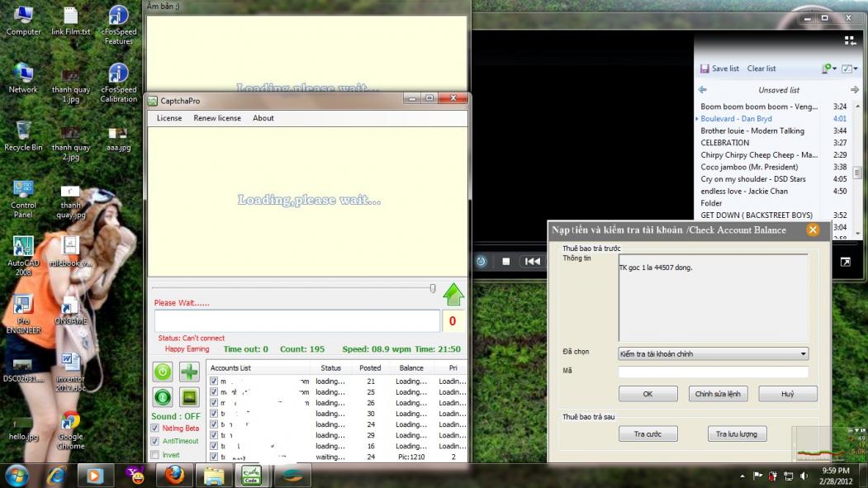Click the Windows Explorer folder taskbar icon
Image resolution: width=868 pixels, height=488 pixels.
click(214, 476)
